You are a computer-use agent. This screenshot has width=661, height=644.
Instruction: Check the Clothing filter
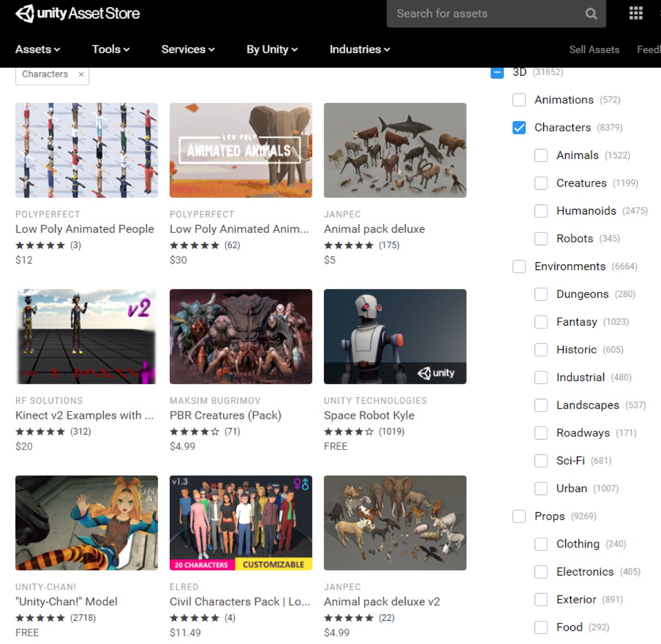coord(541,544)
